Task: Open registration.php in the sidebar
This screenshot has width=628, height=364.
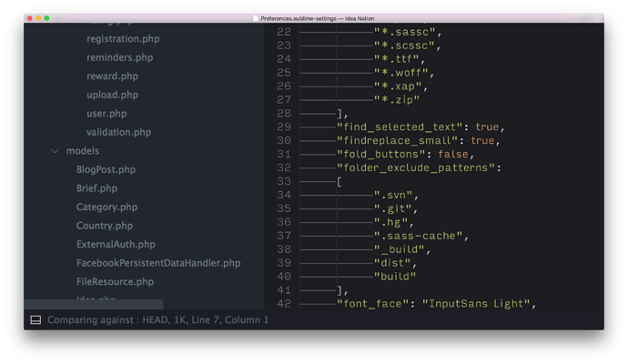Action: tap(124, 39)
